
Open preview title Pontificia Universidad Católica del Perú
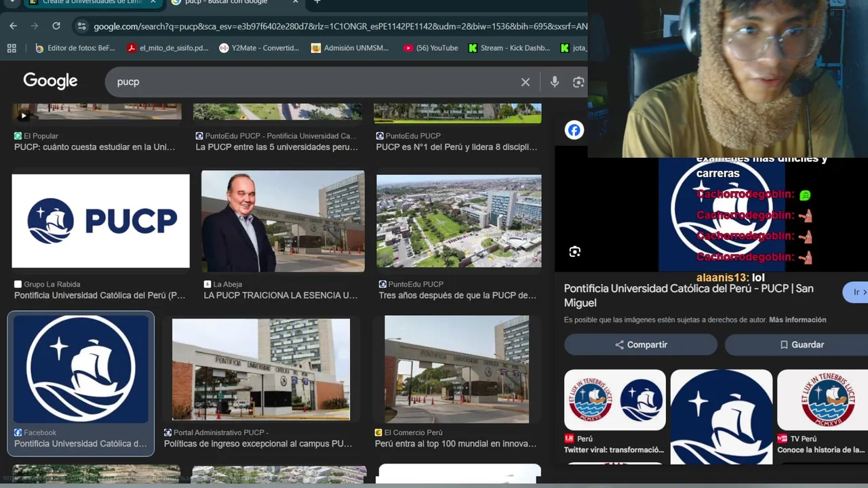[x=688, y=296]
